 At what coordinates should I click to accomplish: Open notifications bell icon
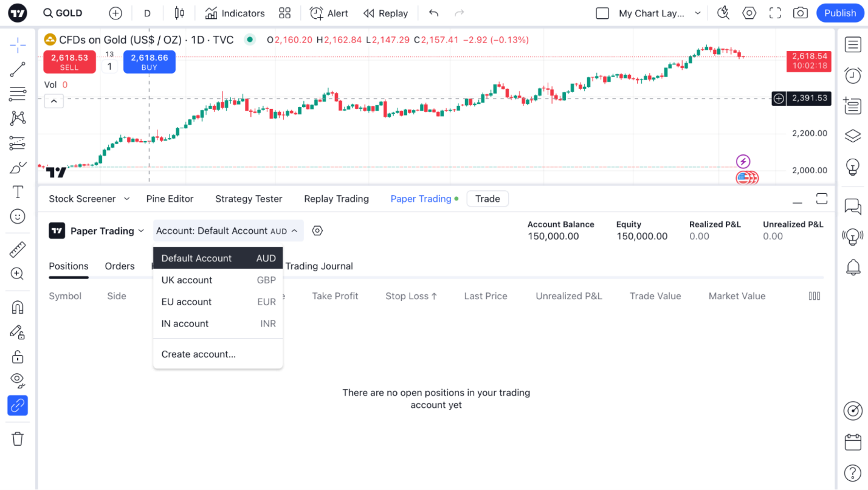[x=853, y=266]
